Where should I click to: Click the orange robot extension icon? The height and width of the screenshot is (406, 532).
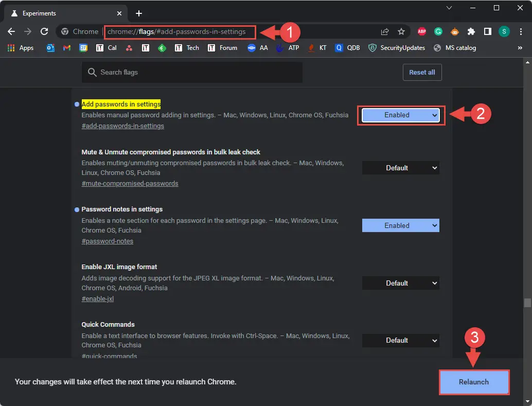click(455, 31)
